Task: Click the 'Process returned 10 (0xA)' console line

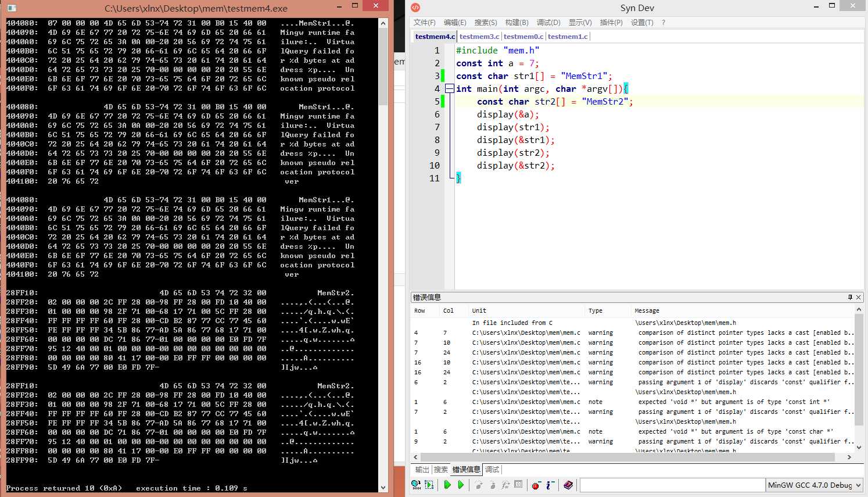Action: coord(127,488)
